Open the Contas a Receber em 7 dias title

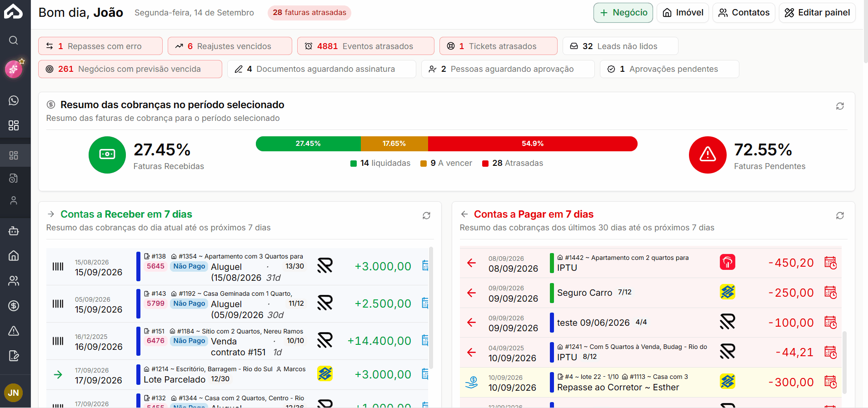tap(126, 214)
